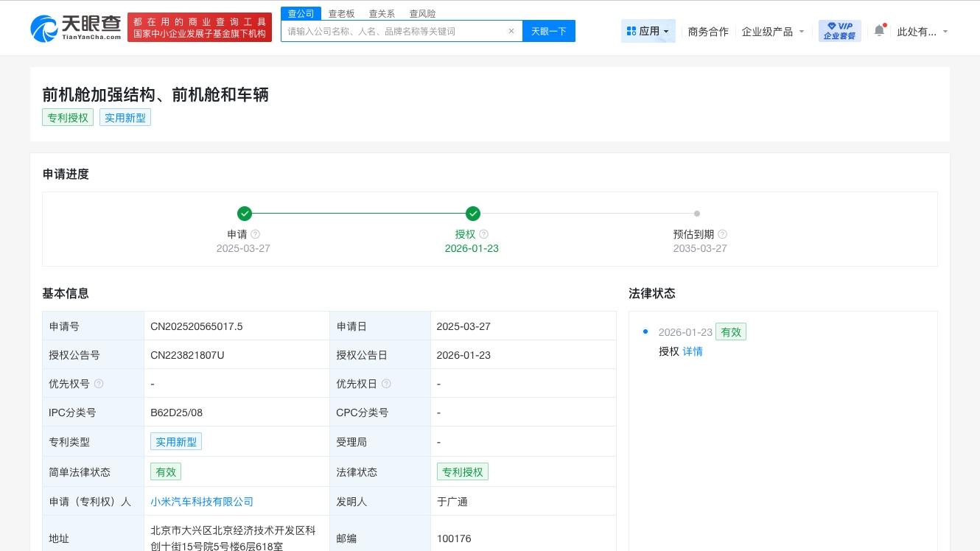This screenshot has height=551, width=980.
Task: Open the VIP企业套餐 panel
Action: (839, 31)
